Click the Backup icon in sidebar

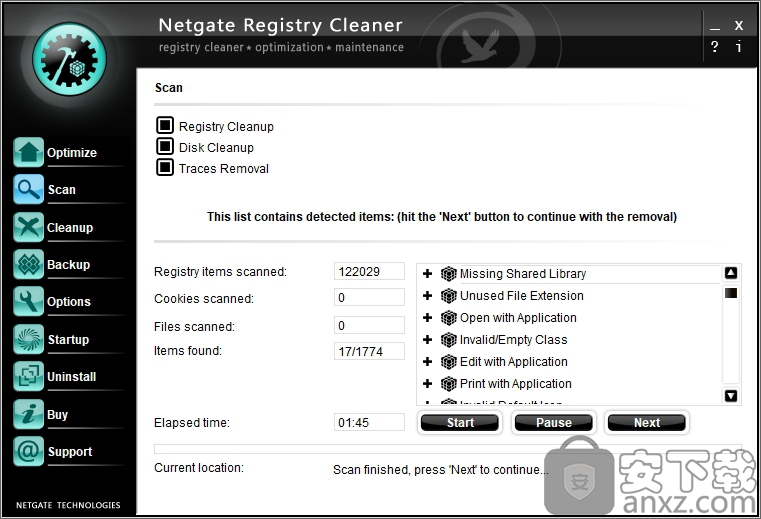[x=29, y=264]
